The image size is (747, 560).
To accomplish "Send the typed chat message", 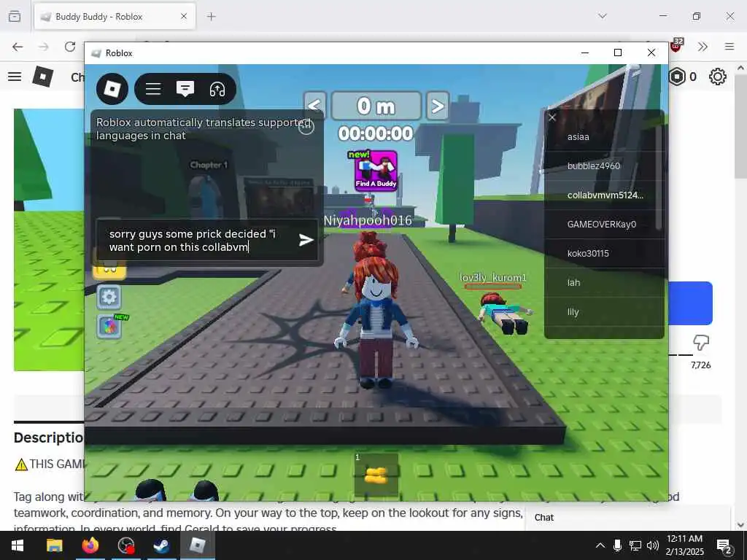I will click(306, 240).
